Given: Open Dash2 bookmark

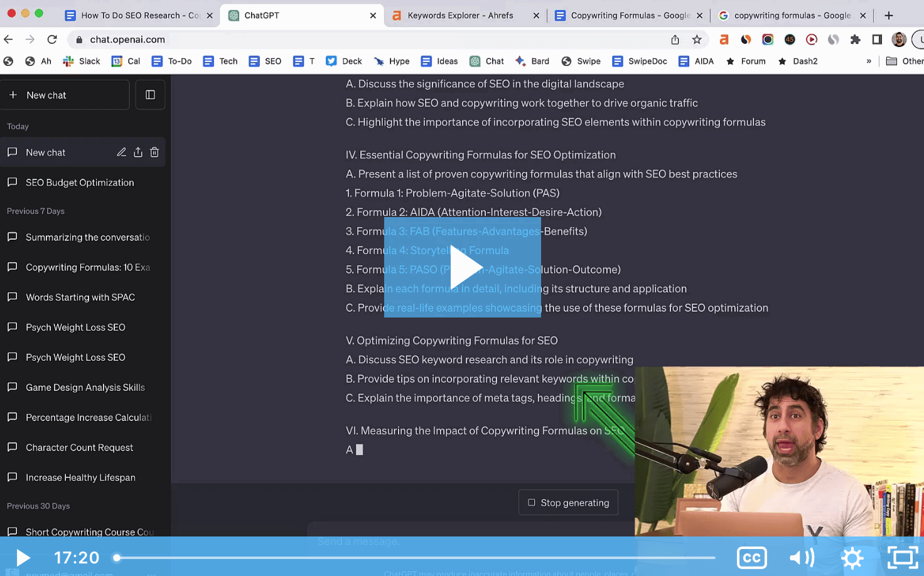Looking at the screenshot, I should 798,61.
